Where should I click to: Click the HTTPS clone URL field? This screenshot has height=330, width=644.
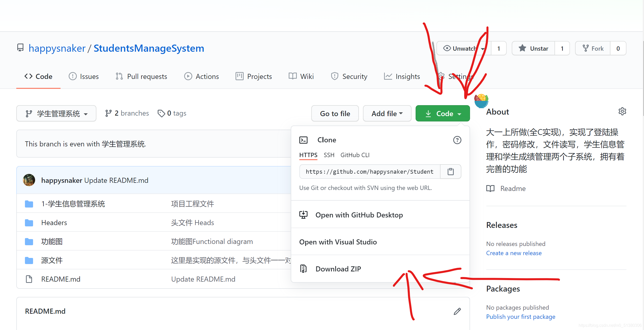369,172
